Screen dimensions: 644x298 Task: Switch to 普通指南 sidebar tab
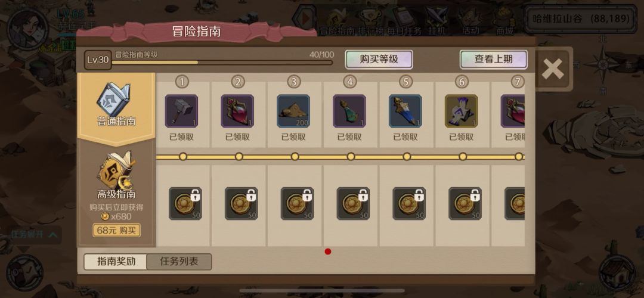[116, 108]
